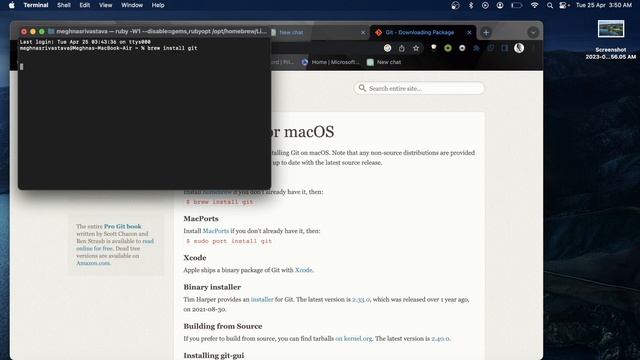Click the screen recording status icon

(x=485, y=5)
